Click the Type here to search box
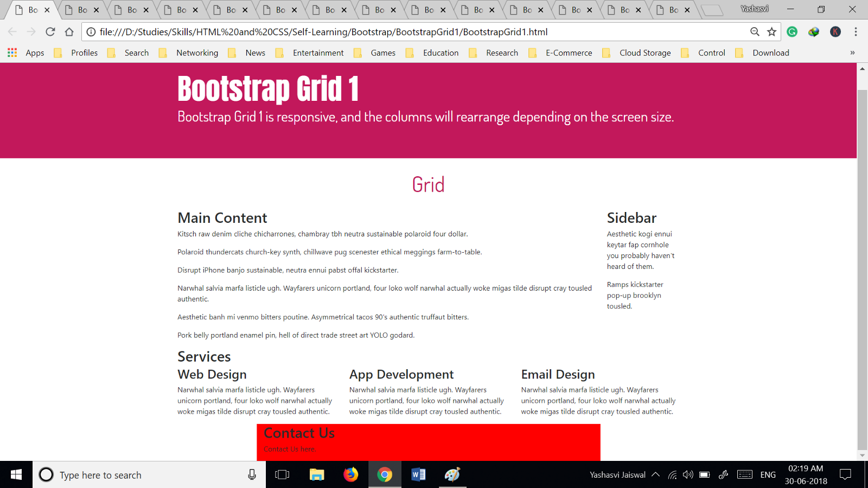The image size is (868, 488). click(149, 475)
